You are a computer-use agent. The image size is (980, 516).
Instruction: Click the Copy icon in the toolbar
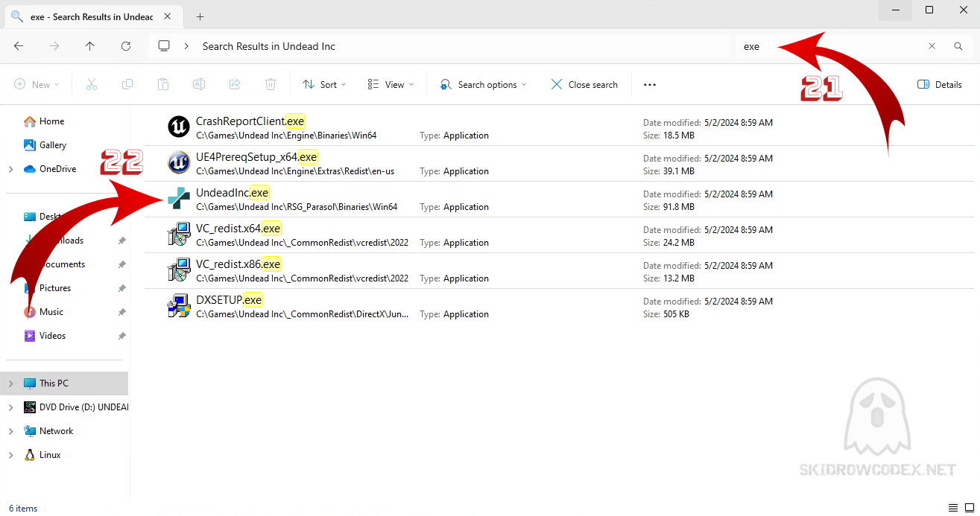tap(127, 85)
